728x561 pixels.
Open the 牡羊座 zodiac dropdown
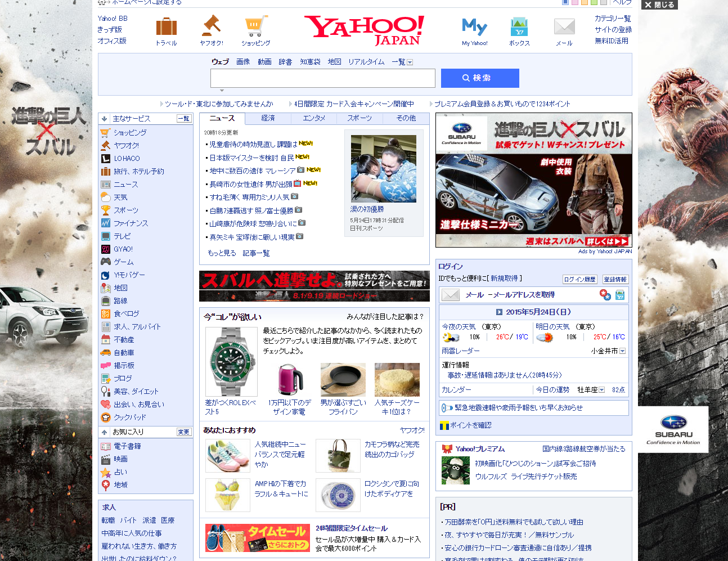(601, 390)
